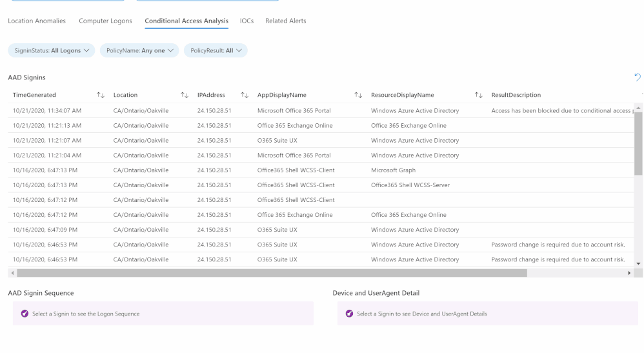Click 'Select a Signin to see the Logon Sequence'
The image size is (644, 353).
point(86,314)
